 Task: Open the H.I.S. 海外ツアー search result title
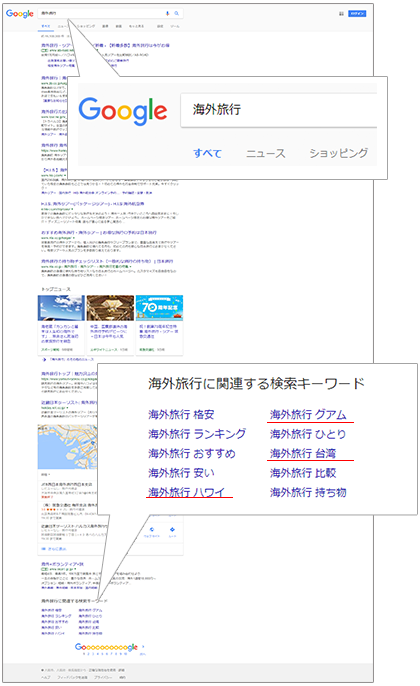pyautogui.click(x=93, y=204)
